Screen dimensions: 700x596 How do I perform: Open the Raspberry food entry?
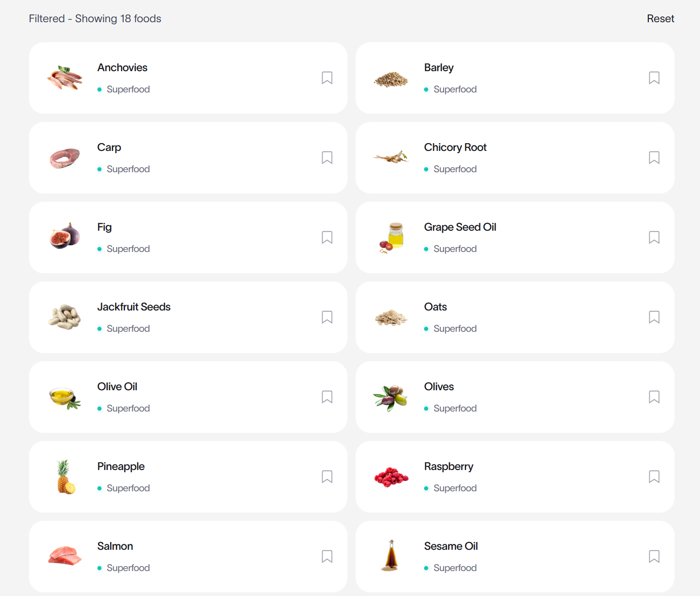(515, 477)
